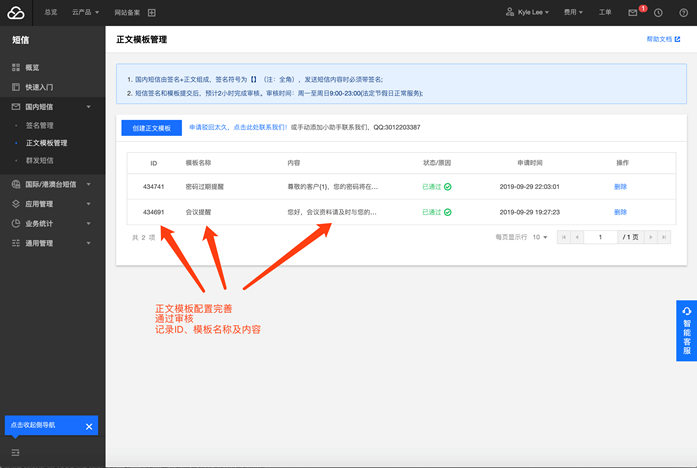The width and height of the screenshot is (697, 468).
Task: Open the rows-per-page dropdown showing 10
Action: tap(540, 237)
